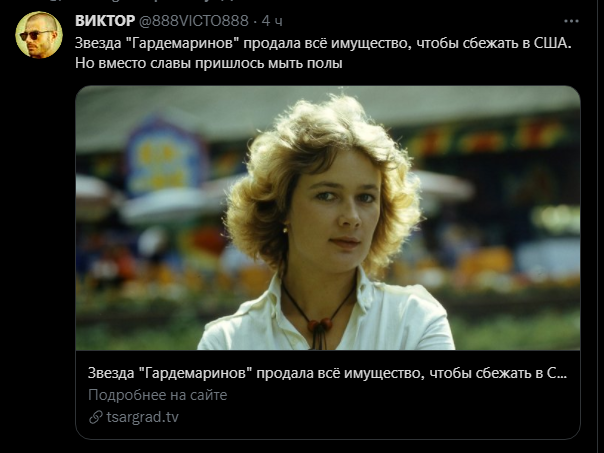This screenshot has height=453, width=604.
Task: Open the card headline Звезда "Гардемаринов" продала
Action: pos(327,373)
